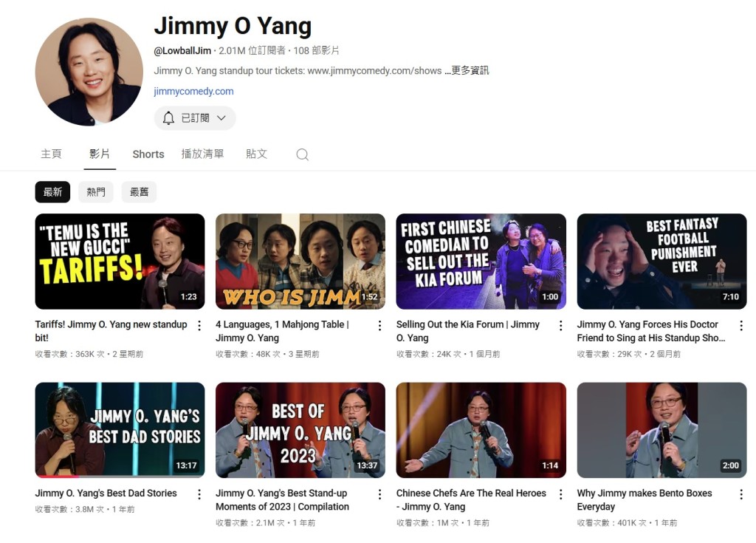Open title 'Jimmy O. Yang Forces His Doctor Friend'
The image size is (756, 543).
651,331
